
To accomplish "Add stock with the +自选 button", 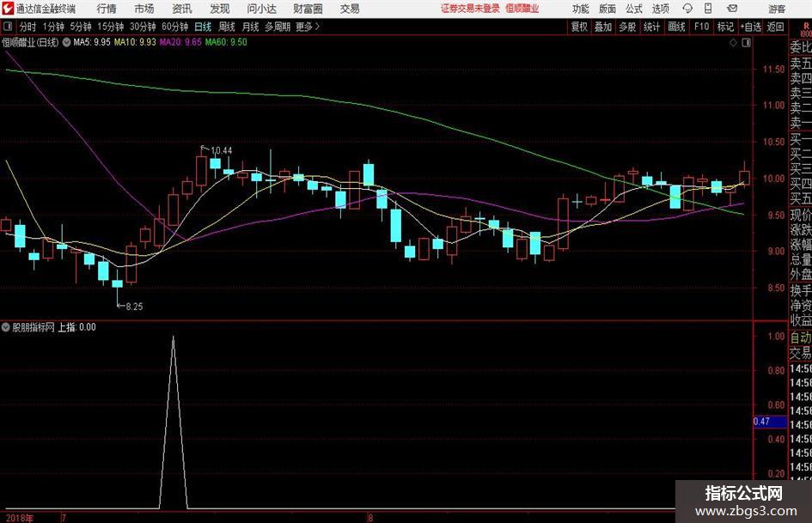I will click(x=750, y=27).
